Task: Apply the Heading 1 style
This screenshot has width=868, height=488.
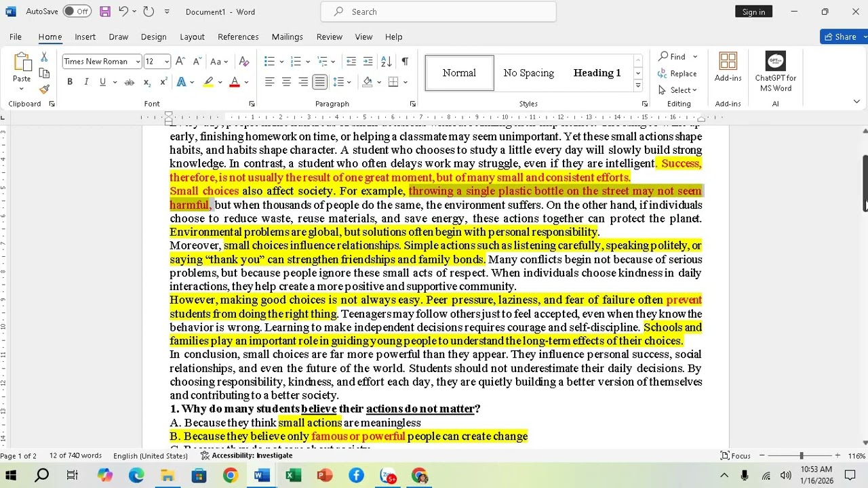Action: [x=597, y=73]
